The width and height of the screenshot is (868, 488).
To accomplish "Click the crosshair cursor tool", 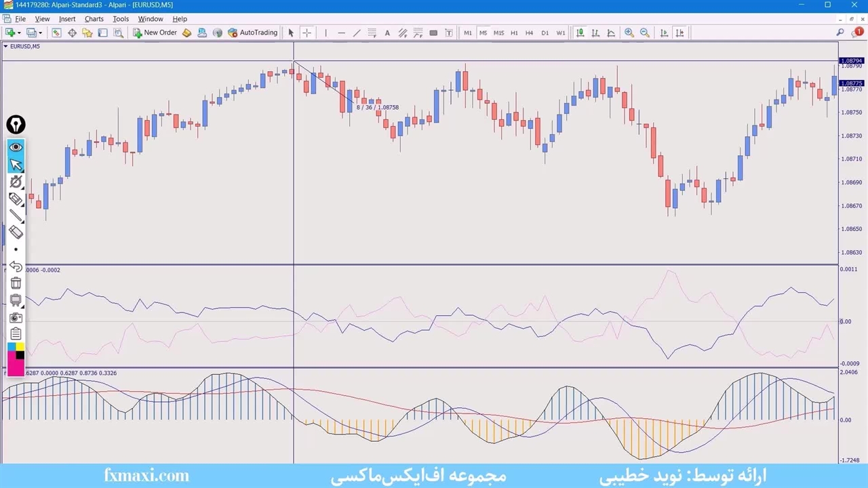I will [307, 33].
